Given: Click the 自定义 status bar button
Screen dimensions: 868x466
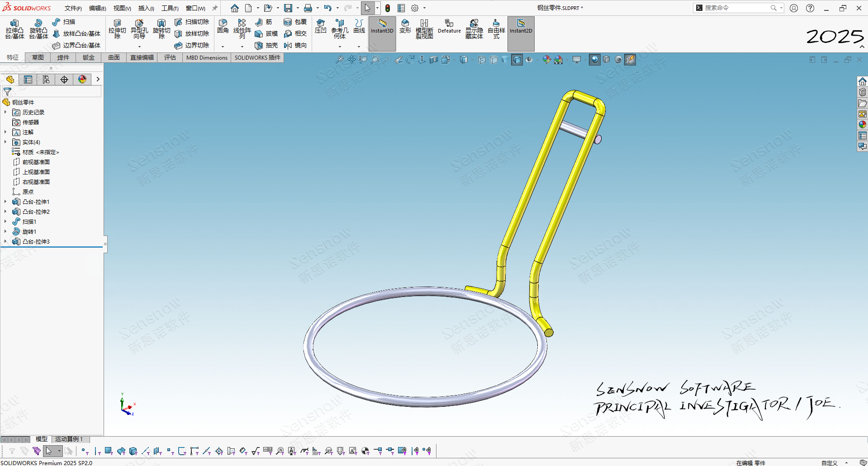Looking at the screenshot, I should click(x=830, y=462).
